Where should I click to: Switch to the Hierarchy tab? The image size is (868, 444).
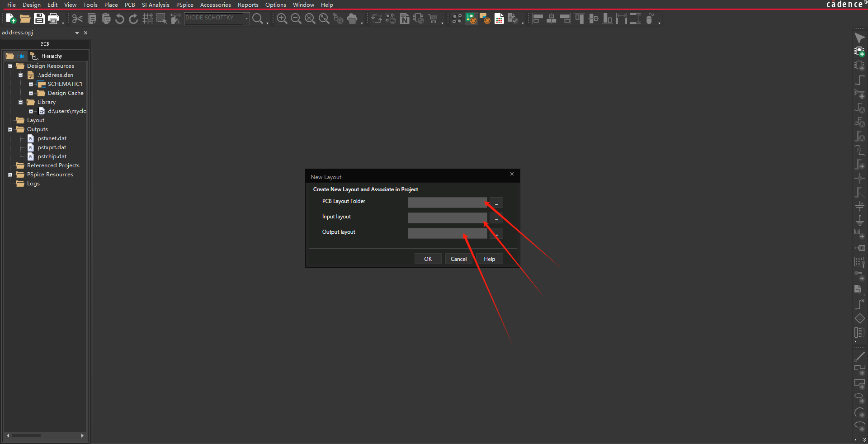click(47, 56)
